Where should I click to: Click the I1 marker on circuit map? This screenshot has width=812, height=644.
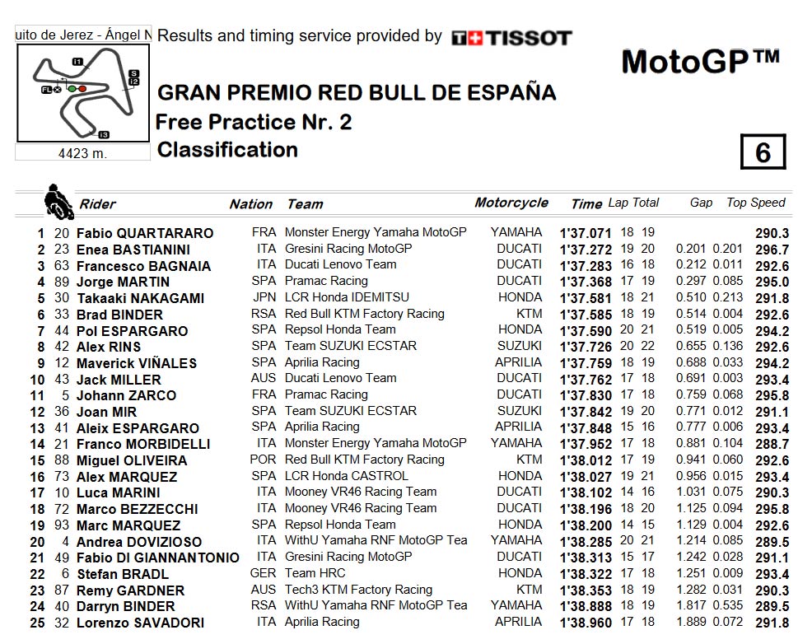[x=77, y=62]
